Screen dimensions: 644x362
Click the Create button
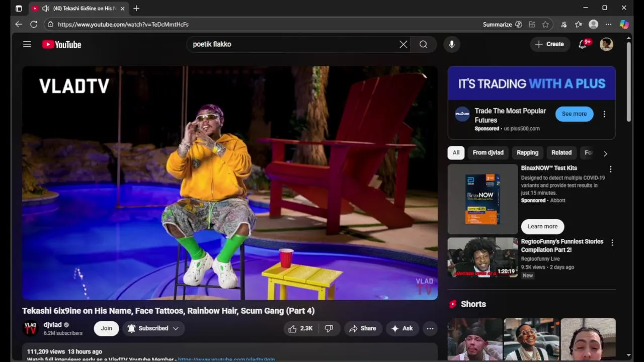tap(549, 44)
